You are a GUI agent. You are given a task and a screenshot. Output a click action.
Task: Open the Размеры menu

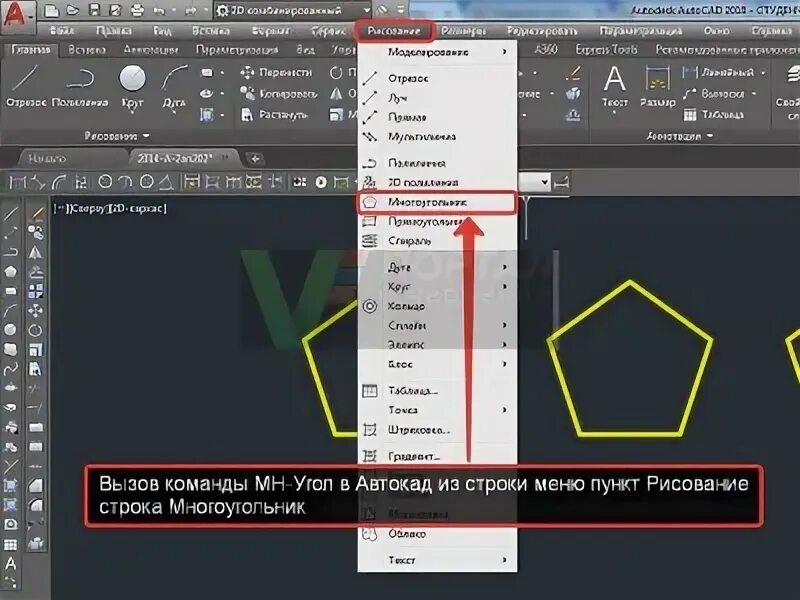(x=463, y=31)
